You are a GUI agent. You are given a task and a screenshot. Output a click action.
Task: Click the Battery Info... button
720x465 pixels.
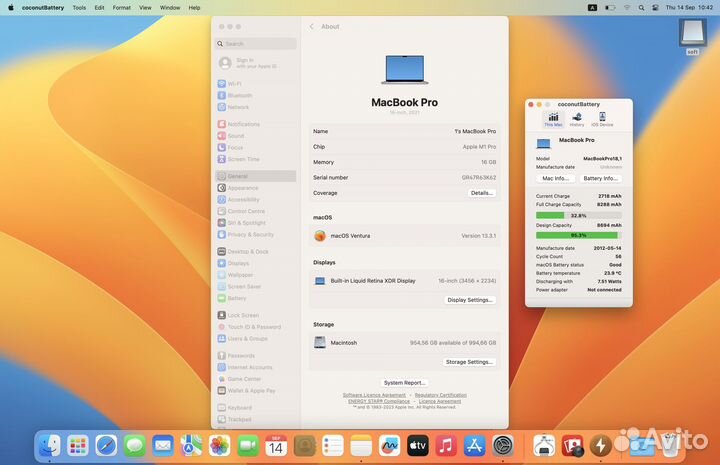(x=600, y=178)
